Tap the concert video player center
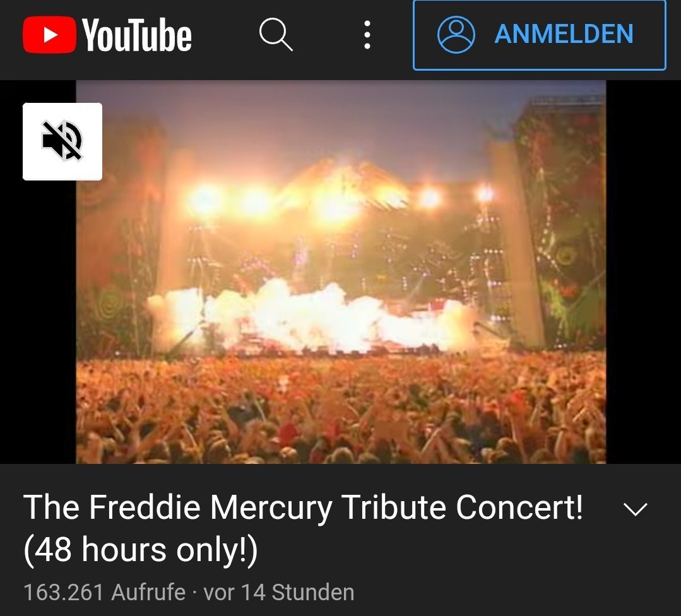The image size is (681, 616). pyautogui.click(x=341, y=272)
